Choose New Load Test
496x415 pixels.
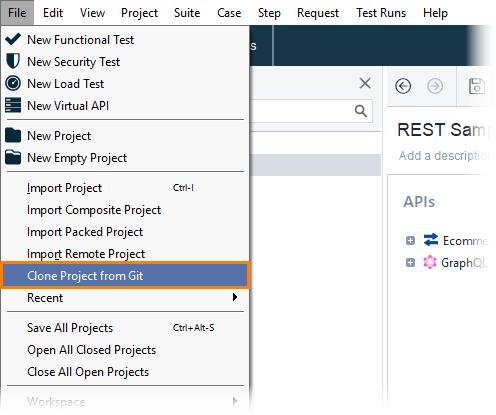click(x=125, y=84)
